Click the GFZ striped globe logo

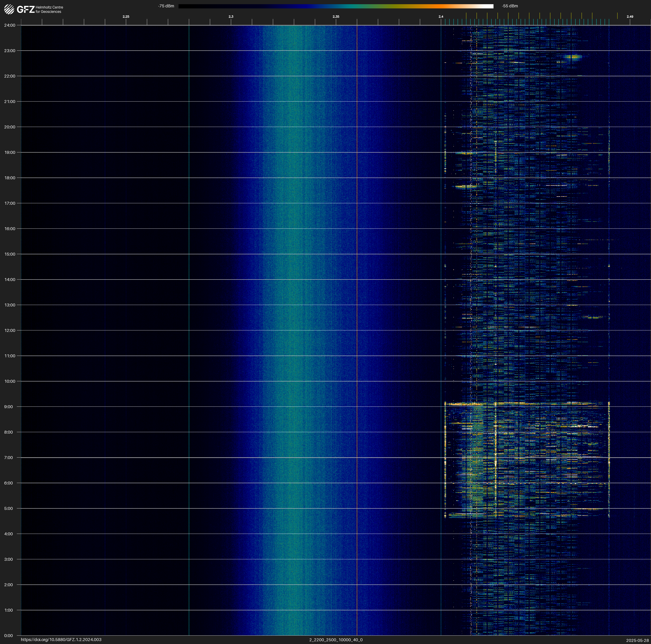(x=9, y=9)
